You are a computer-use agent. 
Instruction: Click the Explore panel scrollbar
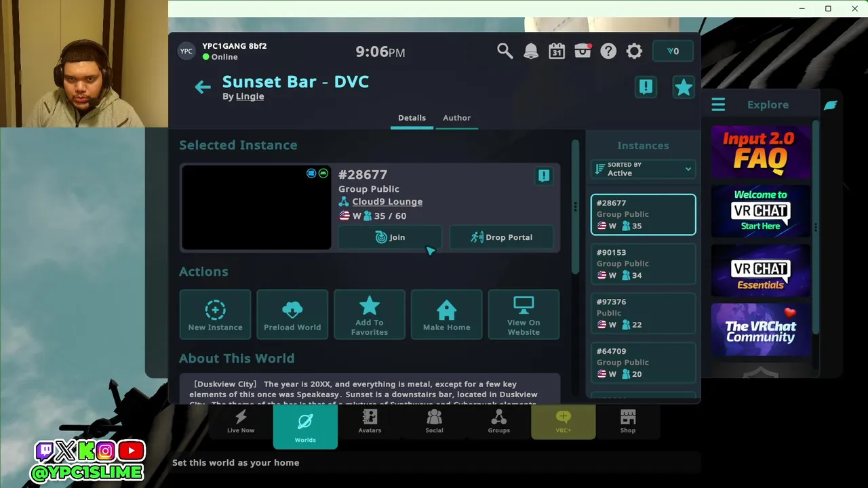coord(816,227)
